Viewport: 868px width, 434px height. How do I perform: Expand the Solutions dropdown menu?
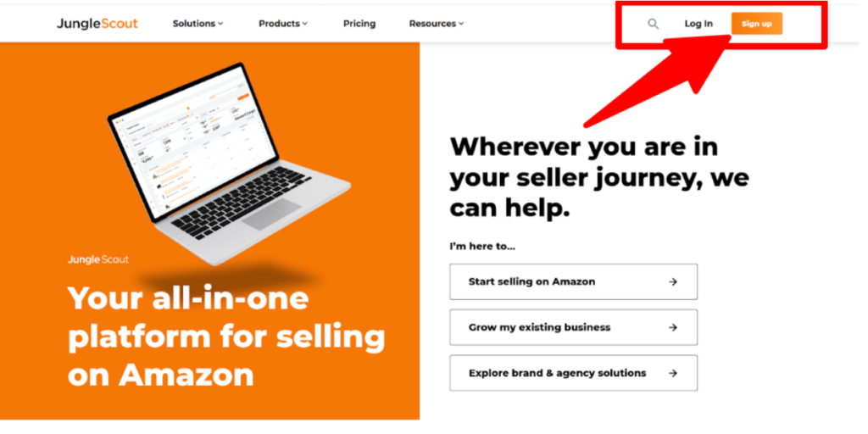point(198,24)
